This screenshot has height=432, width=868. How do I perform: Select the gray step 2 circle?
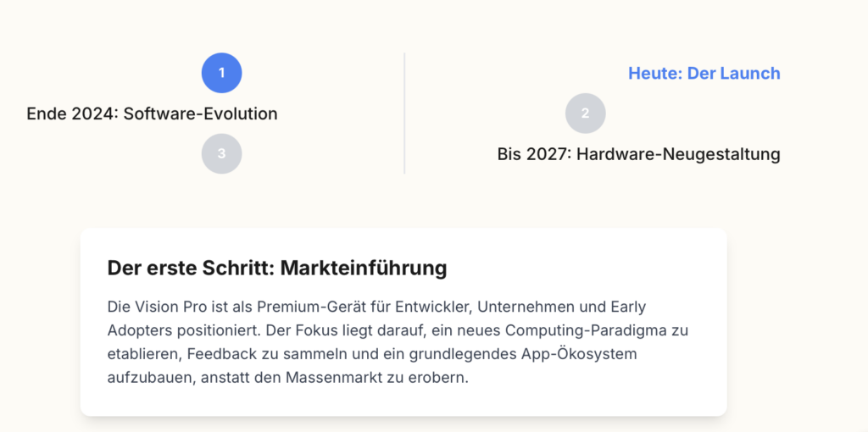point(585,113)
